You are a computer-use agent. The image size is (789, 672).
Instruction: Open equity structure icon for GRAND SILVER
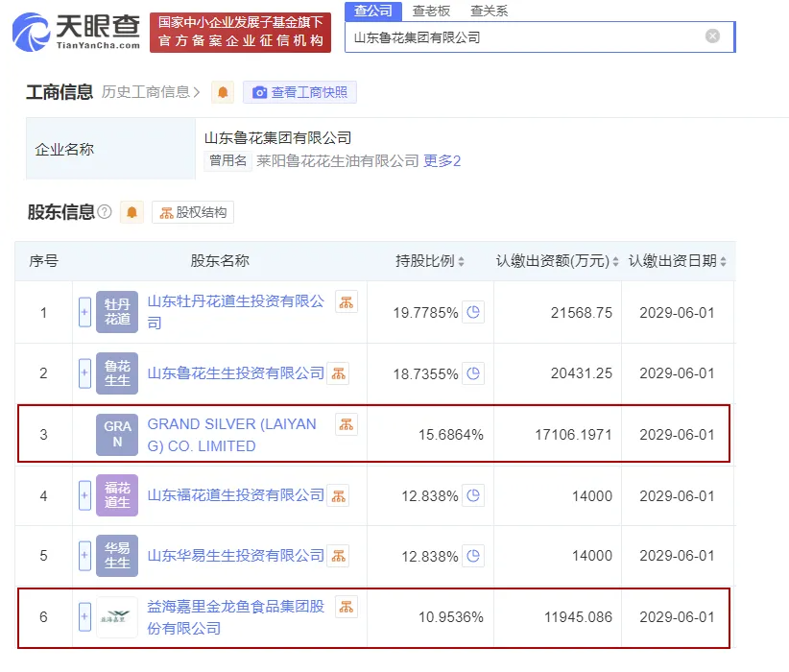pyautogui.click(x=346, y=423)
